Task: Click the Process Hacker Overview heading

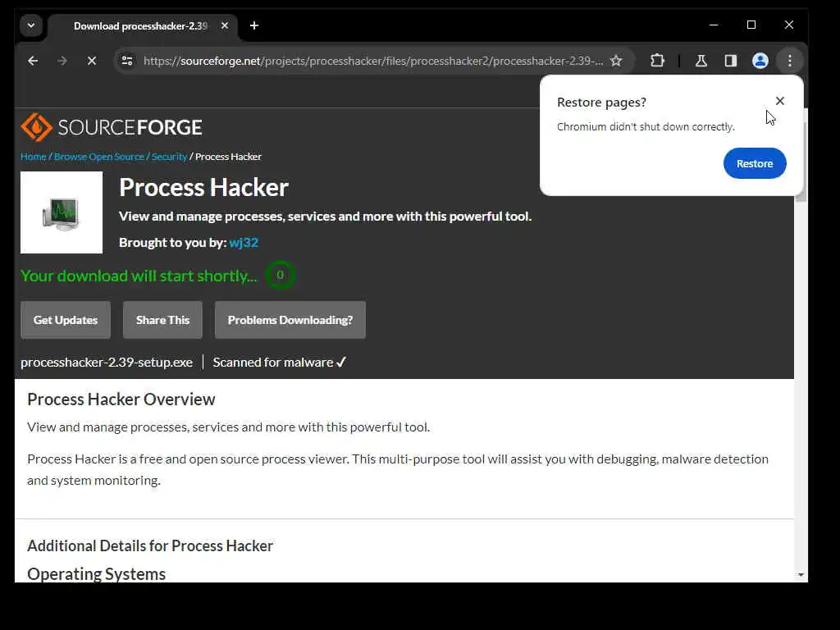Action: [x=121, y=399]
